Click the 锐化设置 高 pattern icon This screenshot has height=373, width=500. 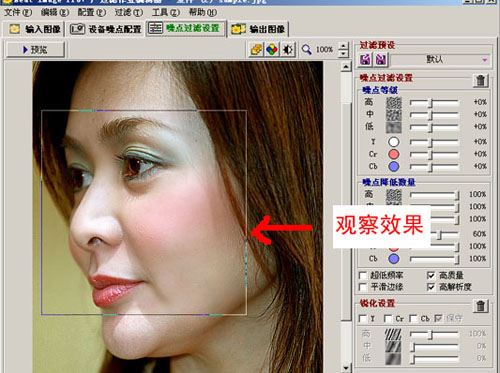(393, 334)
